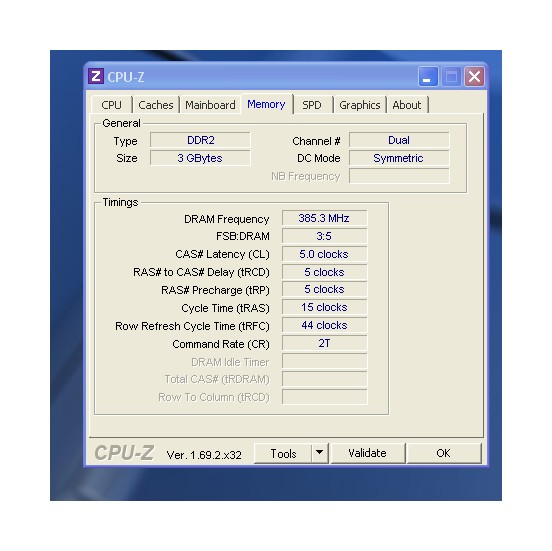552x551 pixels.
Task: Click the DRAM Frequency label
Action: (227, 219)
